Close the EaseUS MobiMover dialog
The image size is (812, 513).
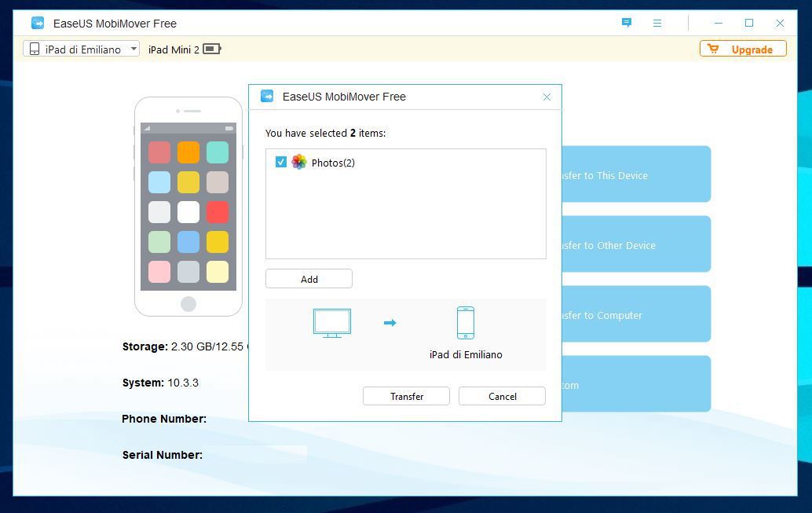[547, 97]
